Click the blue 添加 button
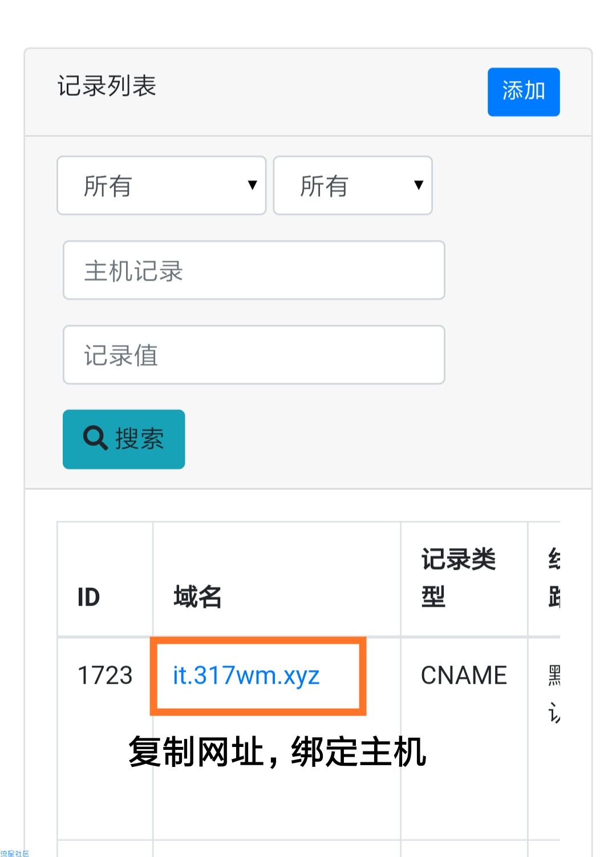The height and width of the screenshot is (857, 616). point(523,92)
